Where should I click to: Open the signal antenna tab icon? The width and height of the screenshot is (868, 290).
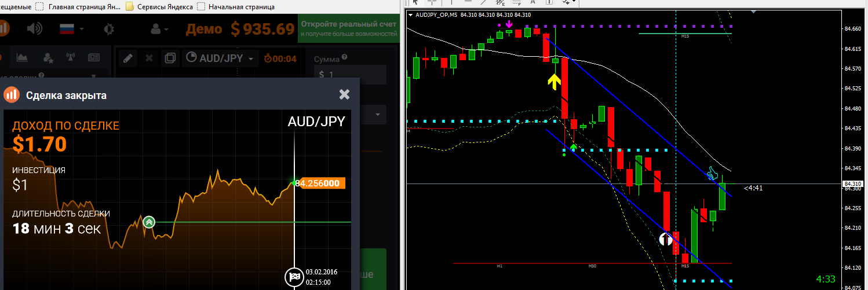pyautogui.click(x=71, y=57)
